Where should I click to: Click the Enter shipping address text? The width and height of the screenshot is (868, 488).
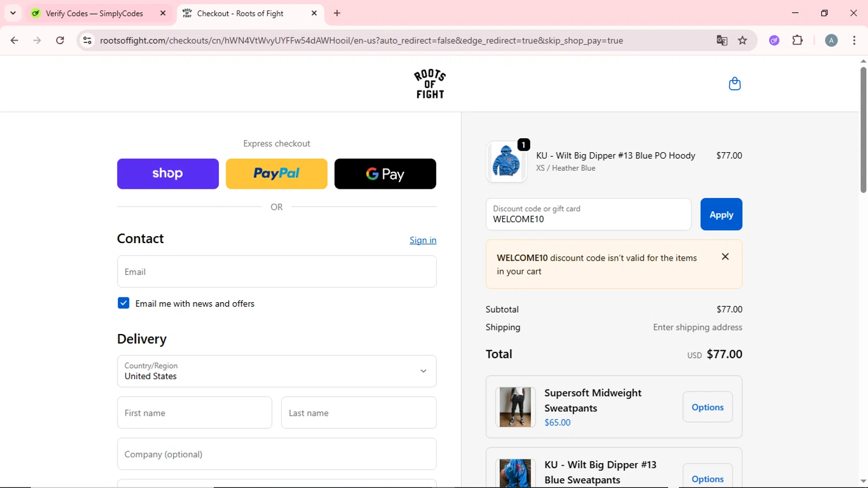click(x=697, y=327)
